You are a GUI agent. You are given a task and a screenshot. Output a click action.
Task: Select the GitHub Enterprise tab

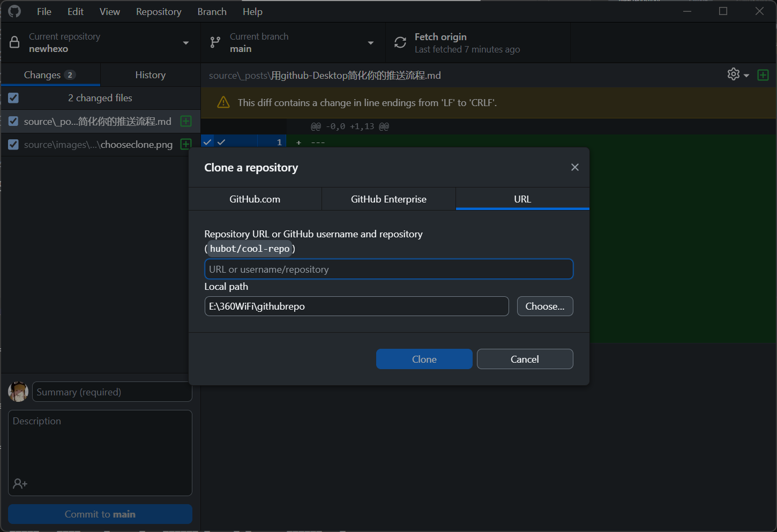click(388, 199)
